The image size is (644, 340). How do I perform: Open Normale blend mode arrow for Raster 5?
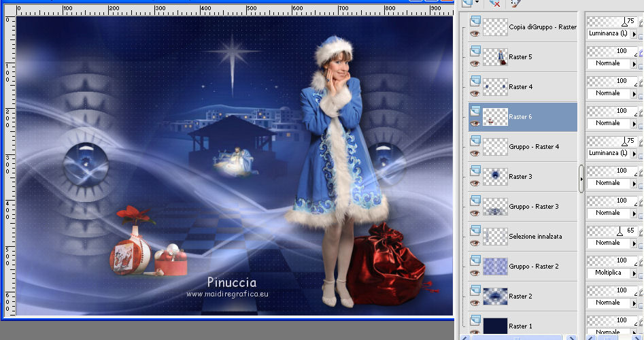[634, 64]
